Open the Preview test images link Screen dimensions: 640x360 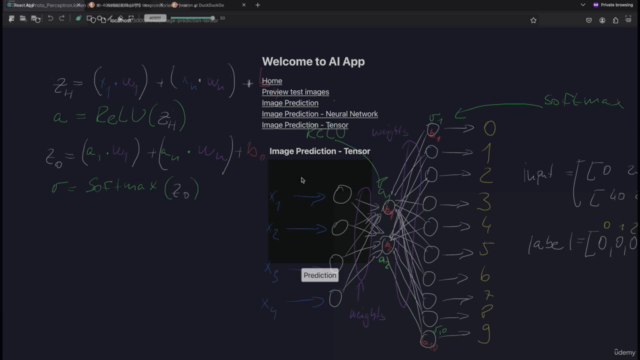point(296,92)
